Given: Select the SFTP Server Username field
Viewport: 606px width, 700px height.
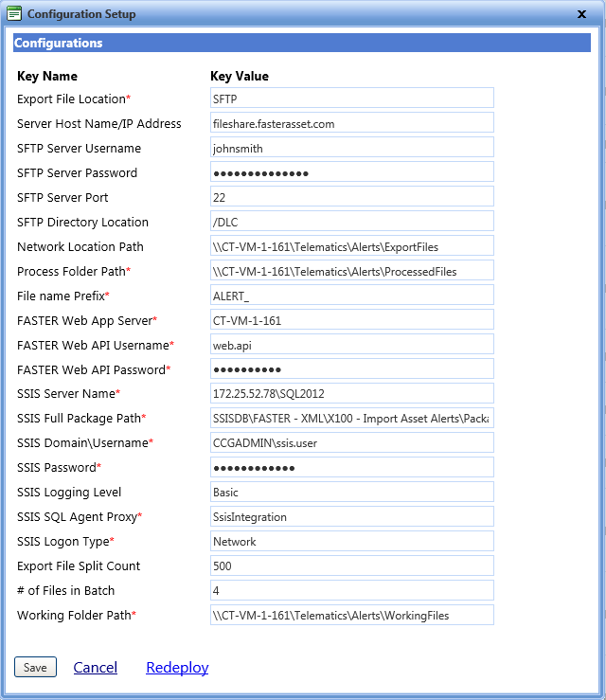Looking at the screenshot, I should pyautogui.click(x=351, y=147).
